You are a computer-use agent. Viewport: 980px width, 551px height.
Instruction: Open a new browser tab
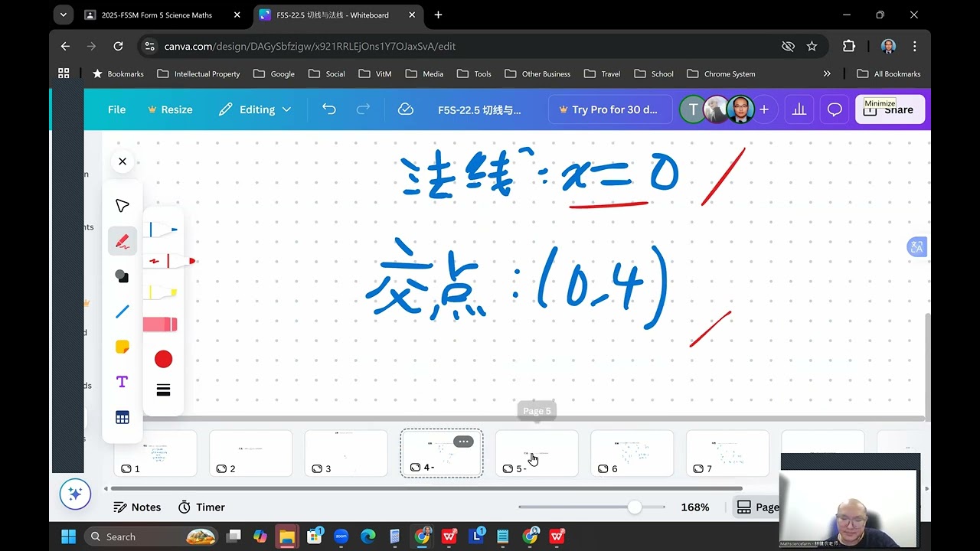click(x=438, y=15)
